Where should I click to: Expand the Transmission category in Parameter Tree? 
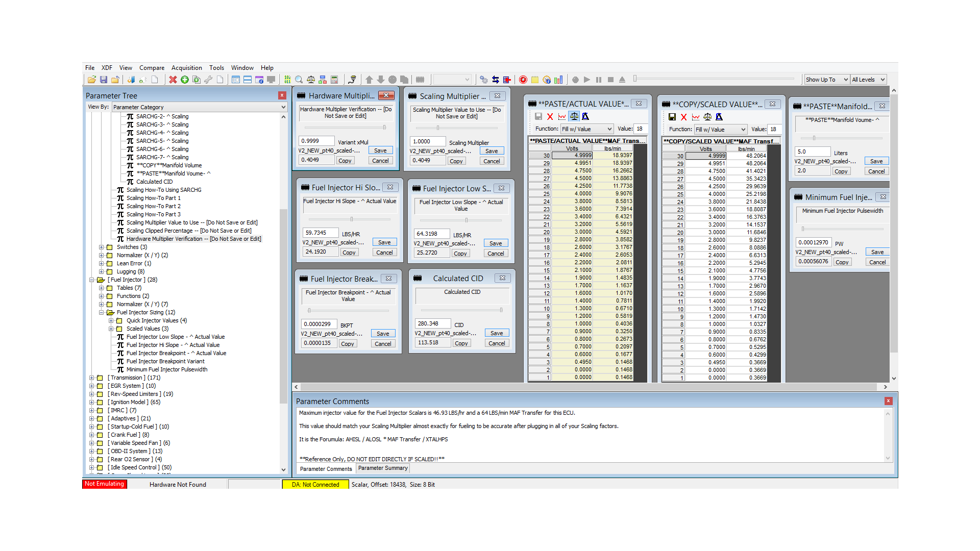click(x=92, y=378)
